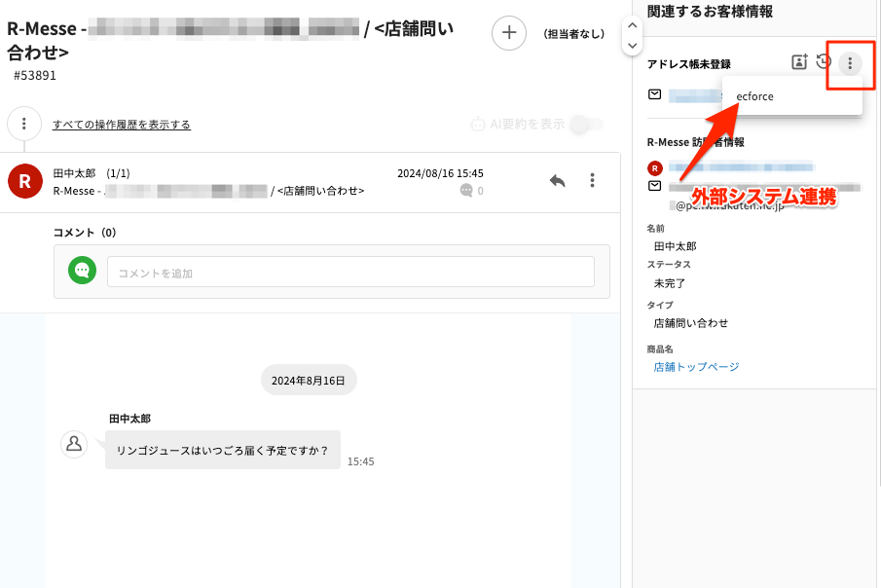
Task: Click the reply arrow icon on the message
Action: (558, 181)
